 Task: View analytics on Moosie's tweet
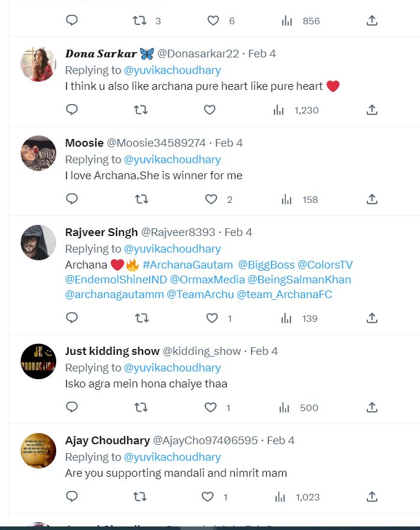[x=285, y=199]
